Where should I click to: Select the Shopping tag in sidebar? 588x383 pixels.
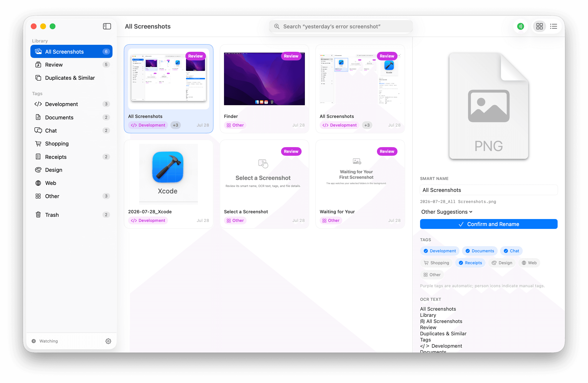click(71, 143)
